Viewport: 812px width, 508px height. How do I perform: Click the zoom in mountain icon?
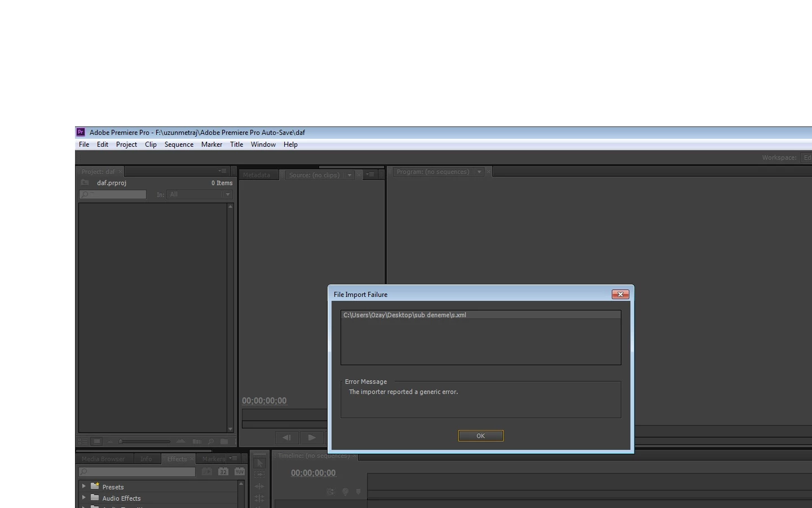click(x=180, y=441)
